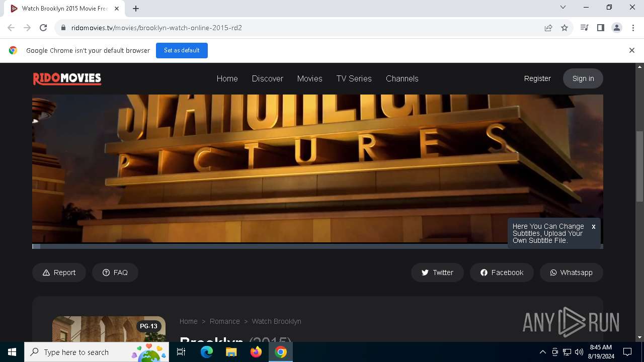Open the tab search dropdown arrow

[x=563, y=7]
